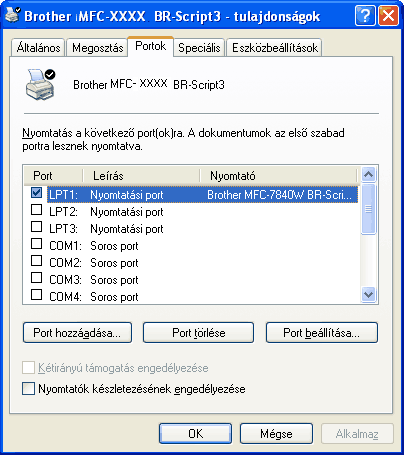
Task: Click the port list scroll down arrow
Action: 369,295
